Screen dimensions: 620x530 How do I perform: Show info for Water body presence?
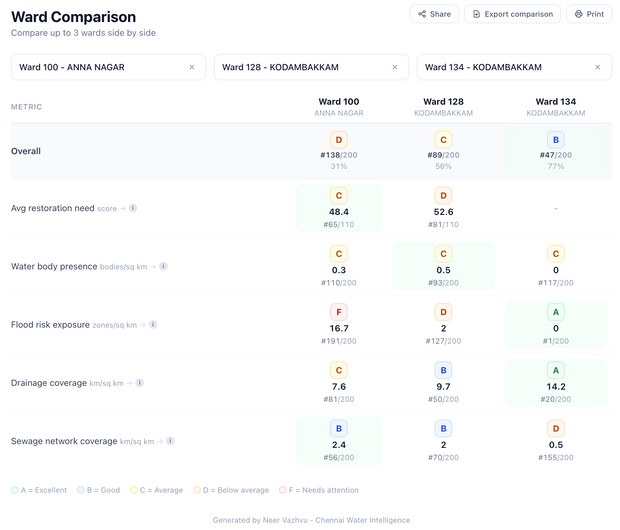point(164,266)
